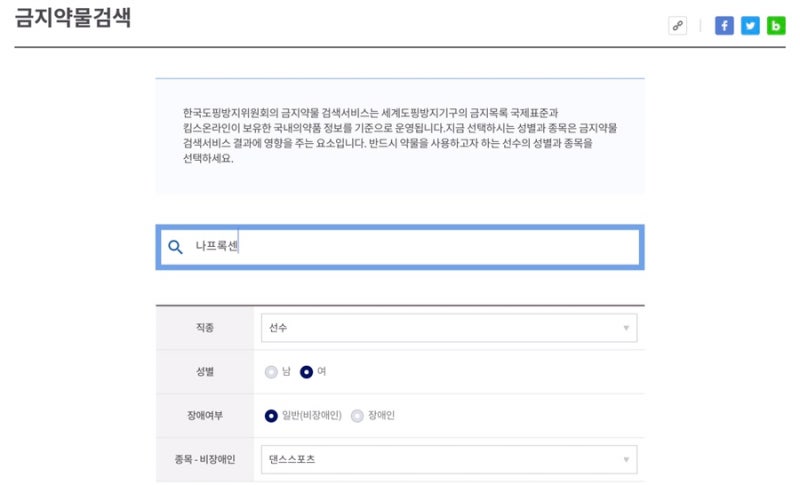Click the 장애여부 row label
The width and height of the screenshot is (800, 485).
(205, 416)
